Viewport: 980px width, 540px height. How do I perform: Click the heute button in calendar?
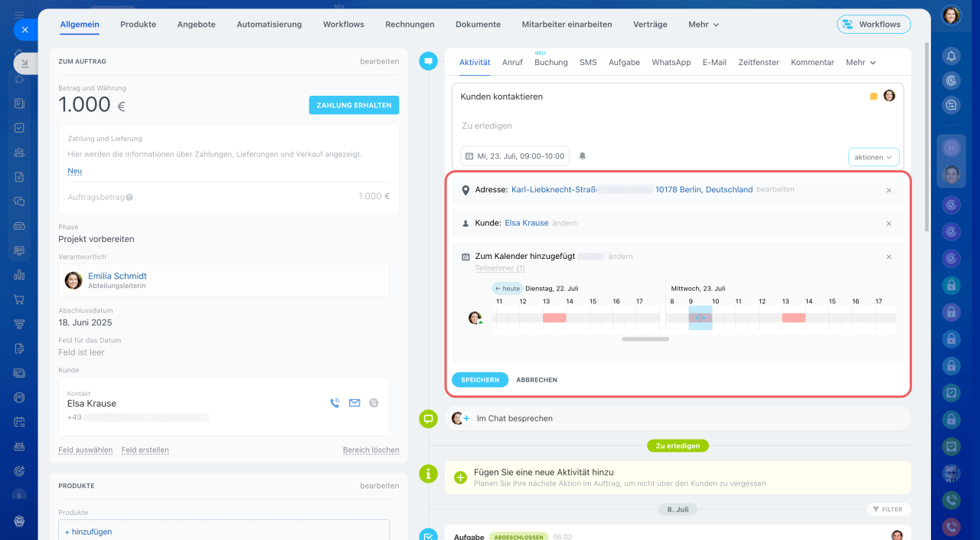tap(507, 288)
